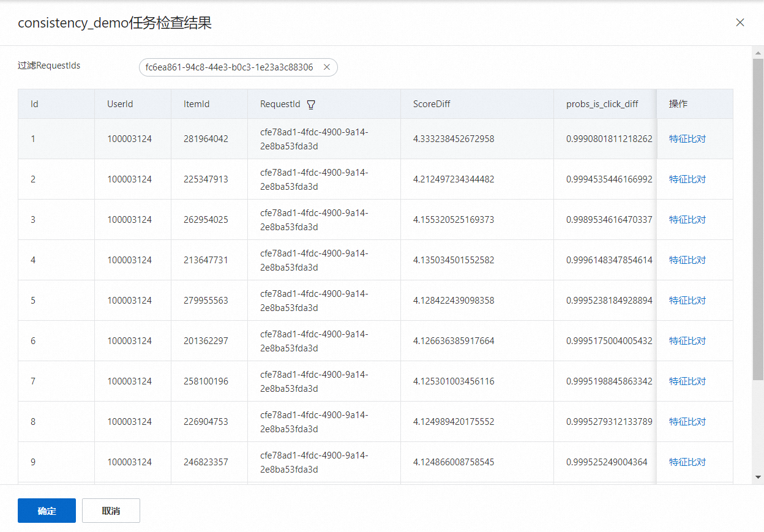Click the vertical scrollbar thumb
The height and width of the screenshot is (532, 764).
click(758, 219)
